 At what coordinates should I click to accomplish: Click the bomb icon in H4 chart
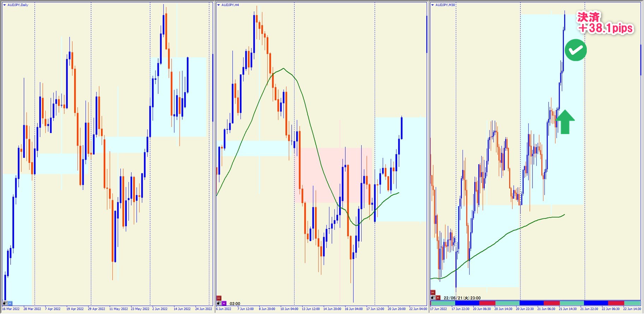(219, 303)
